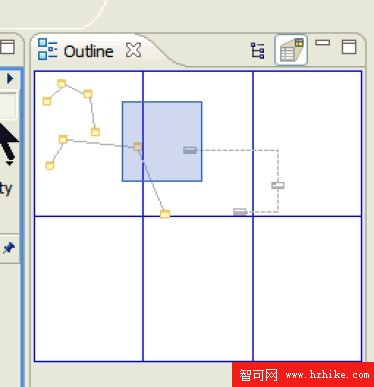Maximize the left neighboring panel

coord(7,47)
